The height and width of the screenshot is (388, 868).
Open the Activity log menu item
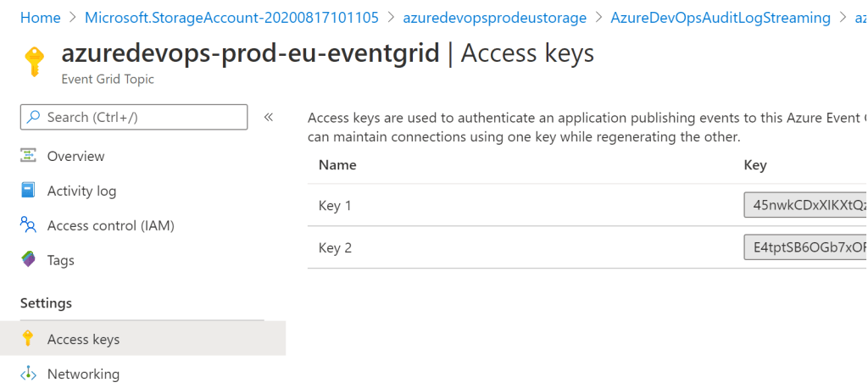[81, 191]
